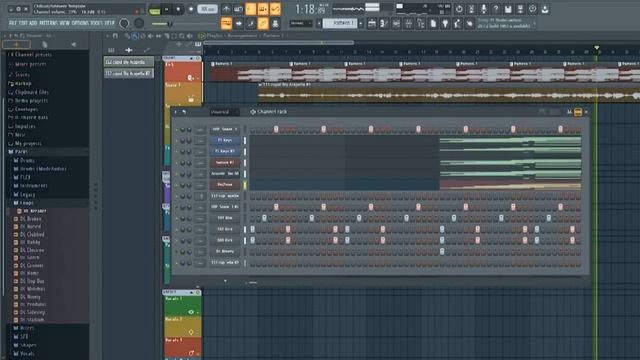Viewport: 640px width, 360px height.
Task: Toggle the orange step/graph button in Channel rack header
Action: [578, 112]
